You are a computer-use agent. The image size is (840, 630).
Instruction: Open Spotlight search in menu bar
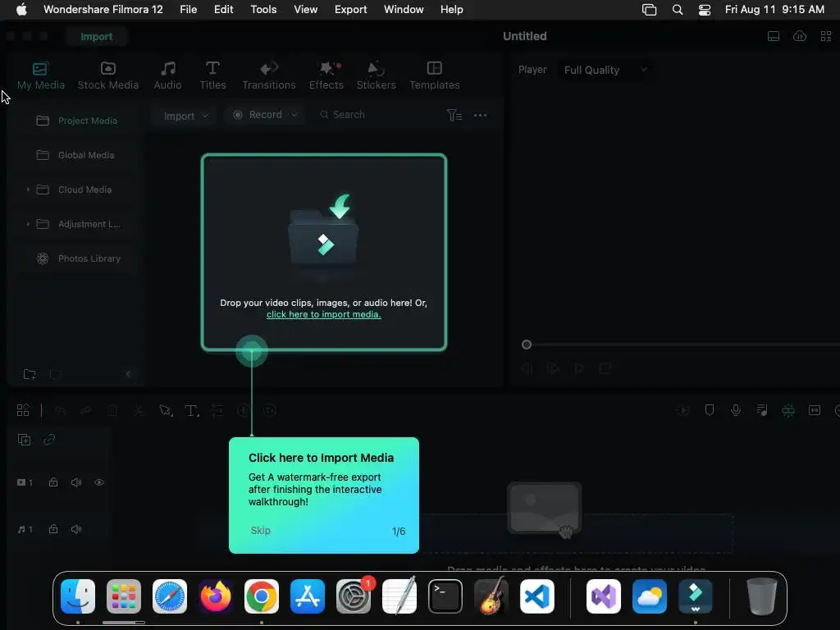tap(677, 10)
